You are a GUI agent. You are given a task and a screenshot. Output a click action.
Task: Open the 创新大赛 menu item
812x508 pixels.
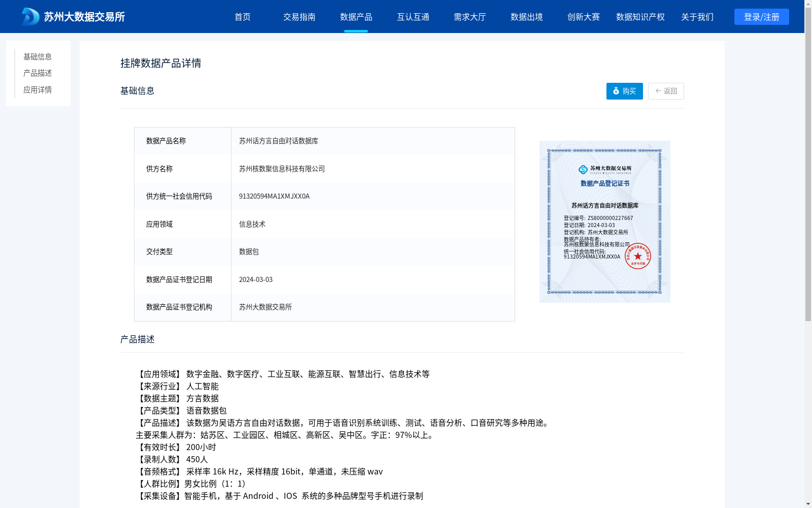(x=584, y=17)
